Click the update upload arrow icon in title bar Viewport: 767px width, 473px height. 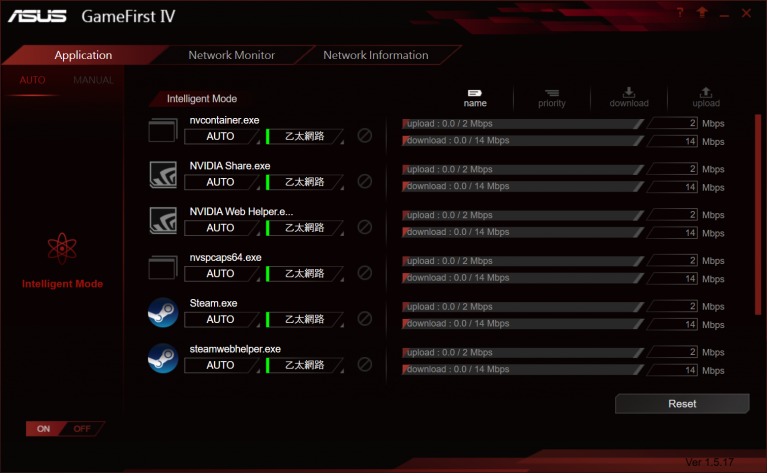click(702, 13)
